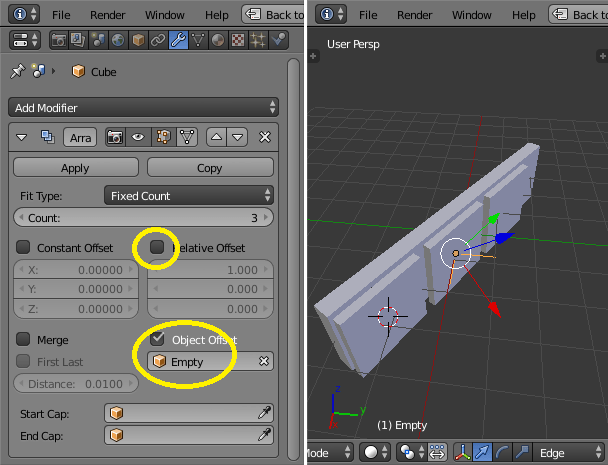This screenshot has height=465, width=608.
Task: Click the Constant Offset Y value field
Action: click(76, 289)
